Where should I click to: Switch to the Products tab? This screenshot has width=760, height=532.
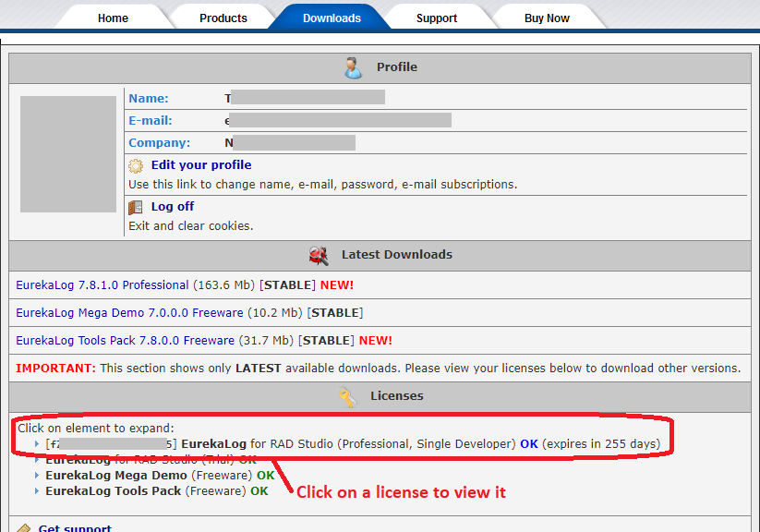(x=223, y=18)
